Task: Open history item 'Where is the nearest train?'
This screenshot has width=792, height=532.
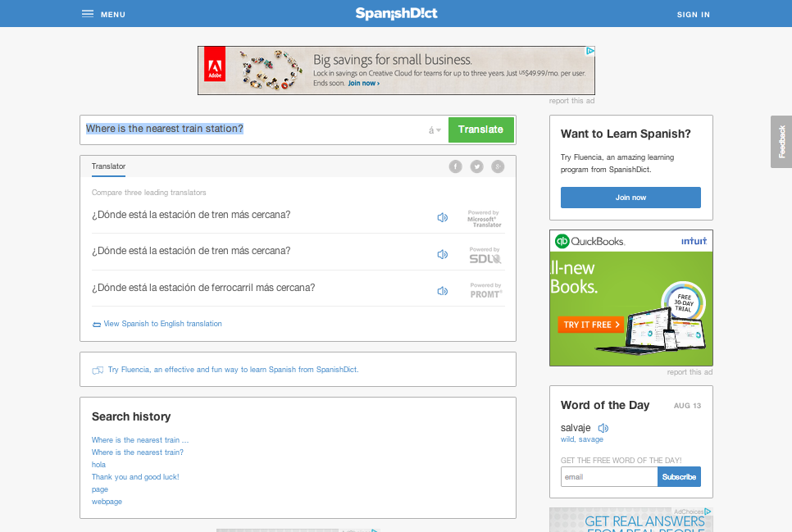Action: 138,452
